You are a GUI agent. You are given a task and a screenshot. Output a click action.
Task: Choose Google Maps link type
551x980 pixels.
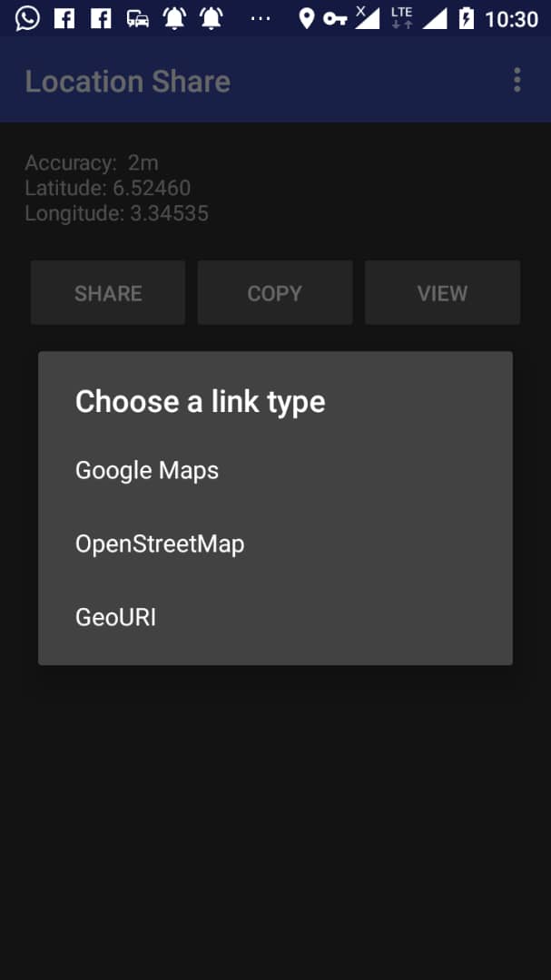(x=275, y=471)
